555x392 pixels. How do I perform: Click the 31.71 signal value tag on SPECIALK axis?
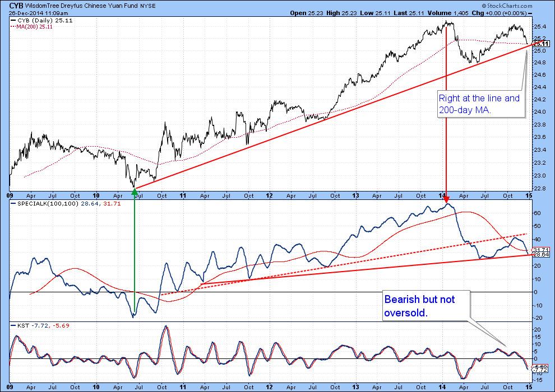pos(541,250)
